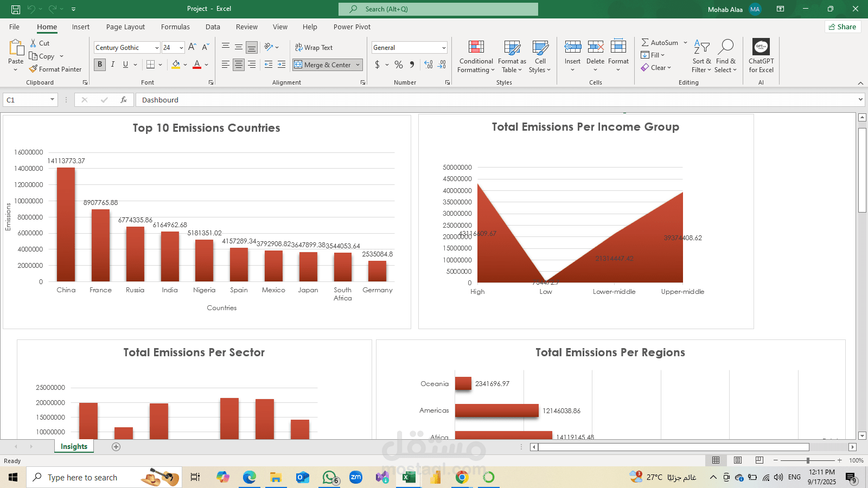Apply the Fill Color bucket icon

pyautogui.click(x=176, y=65)
